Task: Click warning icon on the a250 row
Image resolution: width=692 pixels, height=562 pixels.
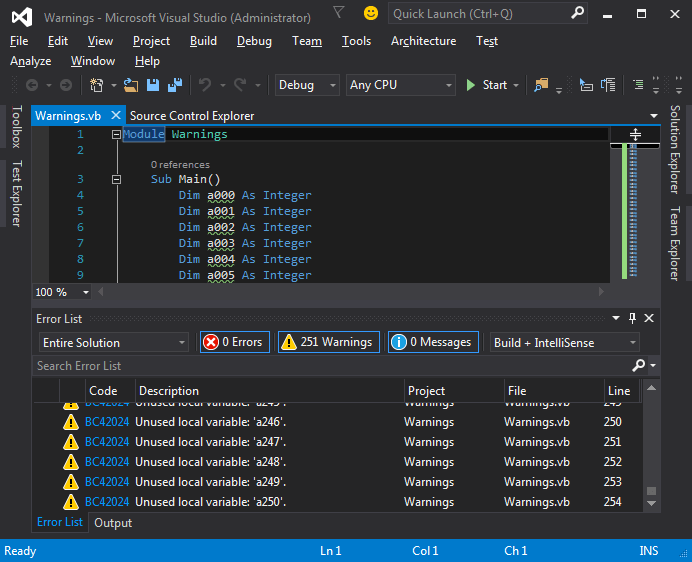Action: (x=71, y=502)
